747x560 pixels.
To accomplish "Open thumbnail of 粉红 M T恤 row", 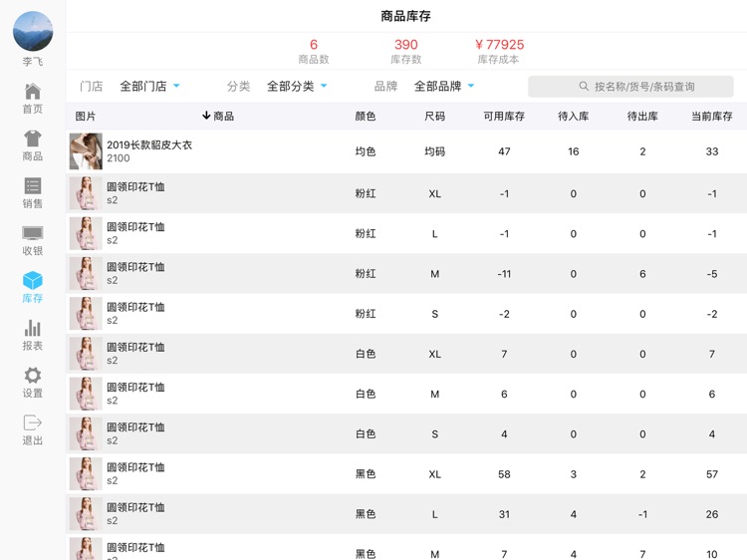I will click(86, 274).
